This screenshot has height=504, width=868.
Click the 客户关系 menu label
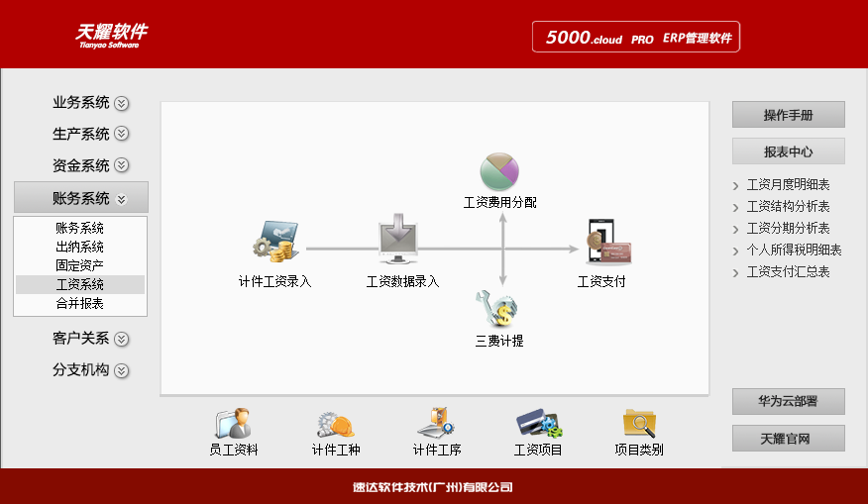tap(81, 339)
